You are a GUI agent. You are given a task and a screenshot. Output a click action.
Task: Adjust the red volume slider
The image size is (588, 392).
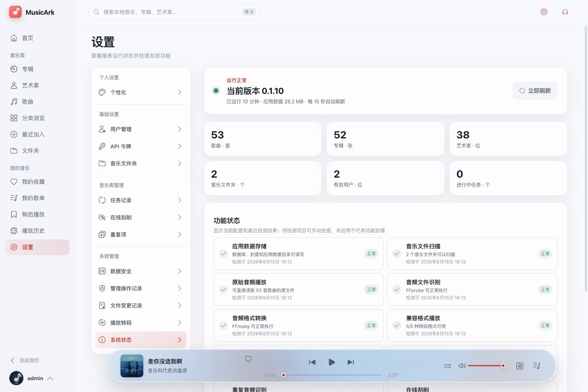click(x=487, y=366)
